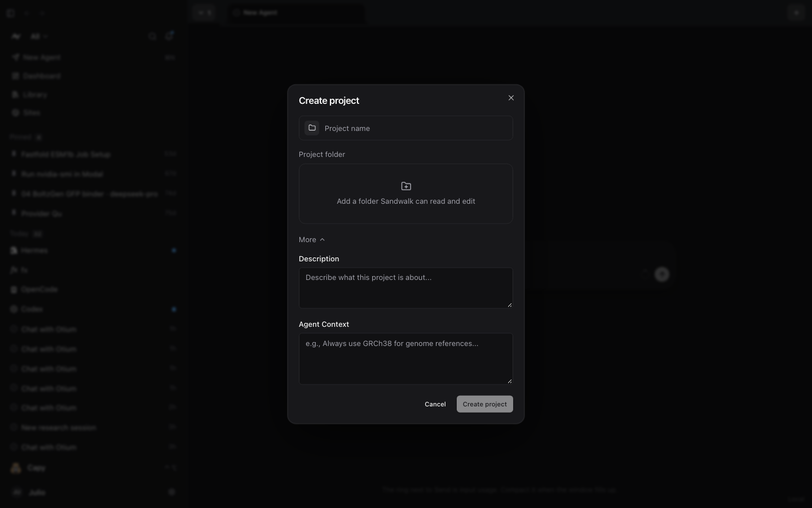Open the OpenCode agent entry
Image resolution: width=812 pixels, height=508 pixels.
coord(93,290)
